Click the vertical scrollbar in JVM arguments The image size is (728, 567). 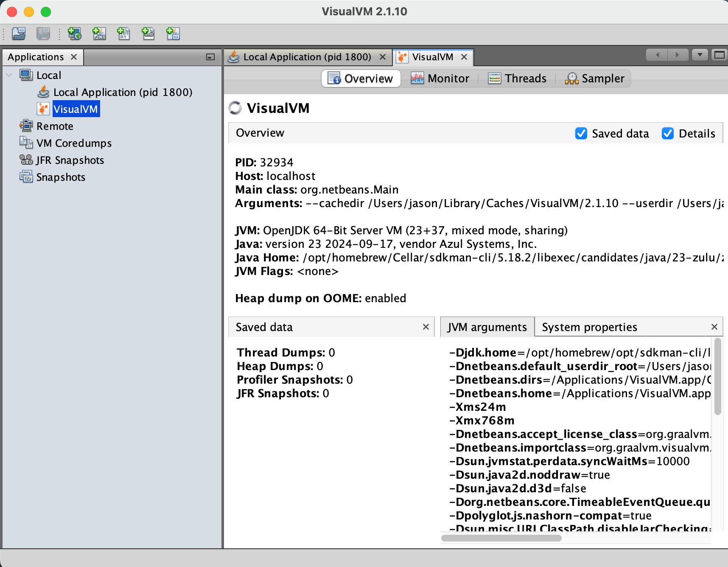coord(718,376)
